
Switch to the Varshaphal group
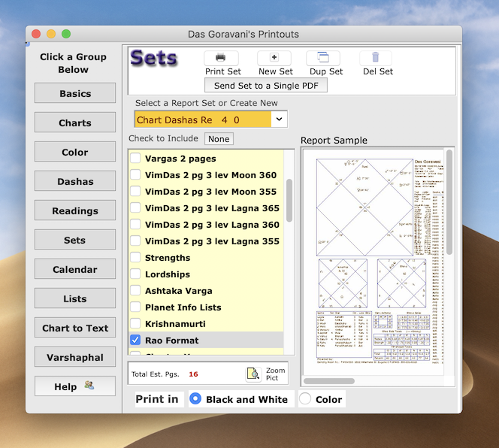tap(75, 357)
